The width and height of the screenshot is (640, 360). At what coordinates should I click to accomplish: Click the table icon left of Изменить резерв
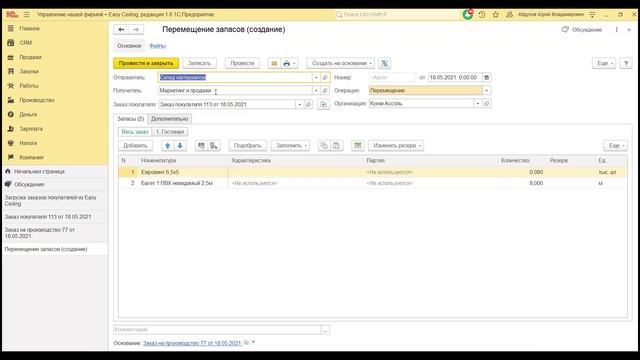tap(358, 146)
